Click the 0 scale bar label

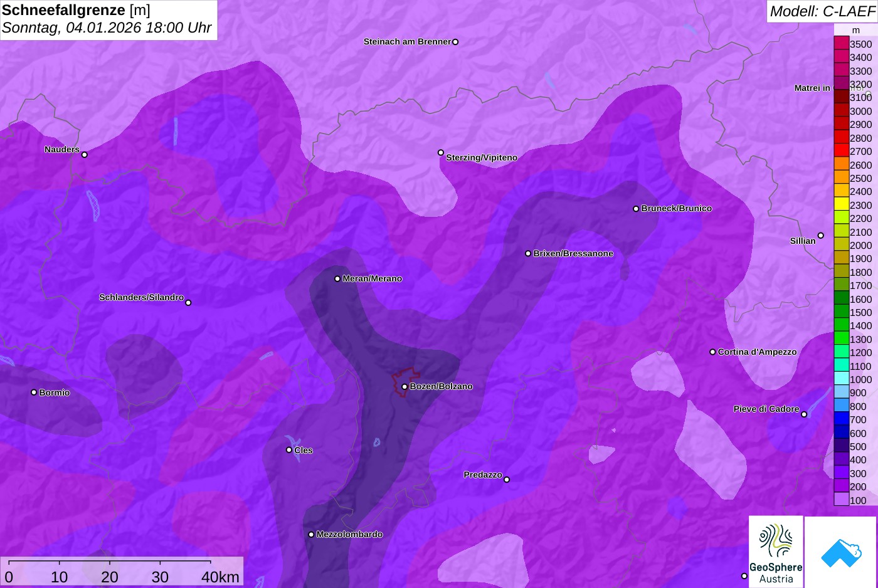click(9, 577)
